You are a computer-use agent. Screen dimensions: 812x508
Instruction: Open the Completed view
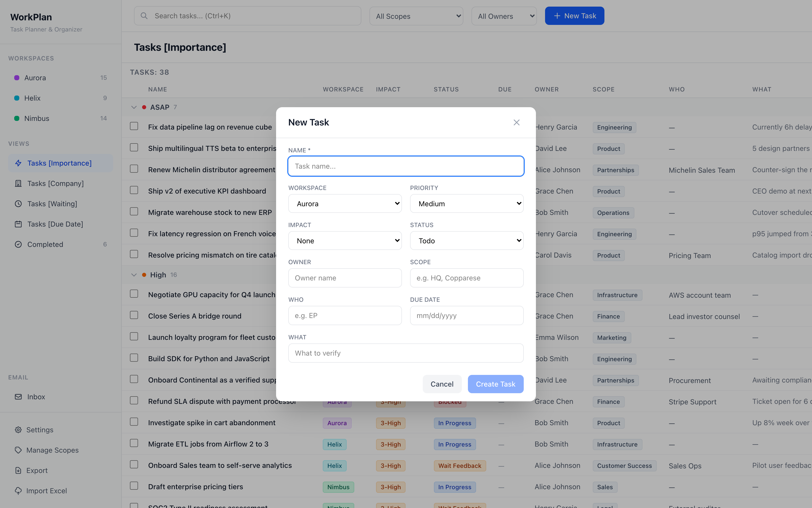pos(60,244)
